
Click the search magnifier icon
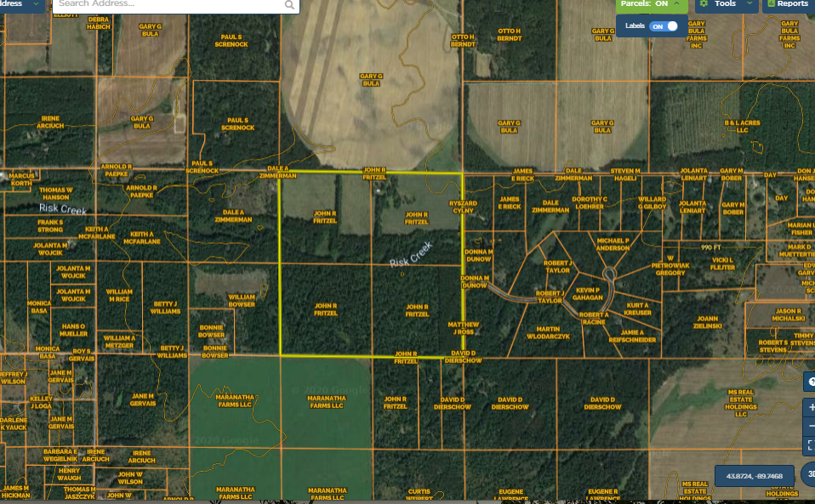(290, 5)
